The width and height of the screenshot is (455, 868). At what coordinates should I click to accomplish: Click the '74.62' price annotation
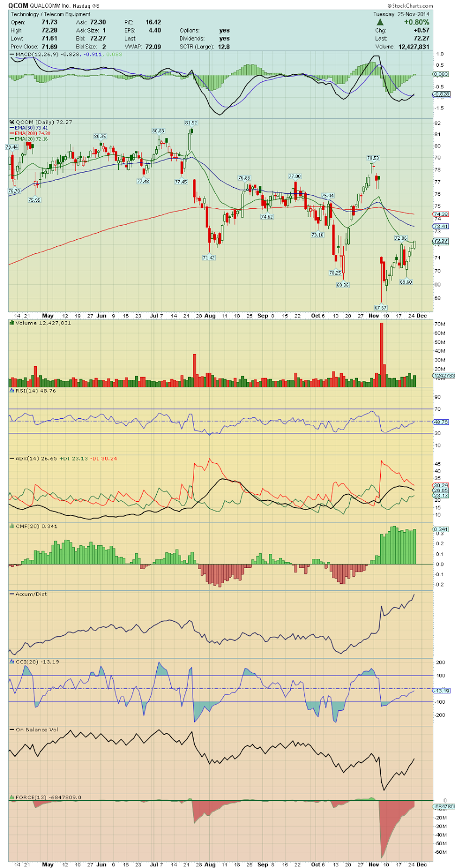[267, 216]
